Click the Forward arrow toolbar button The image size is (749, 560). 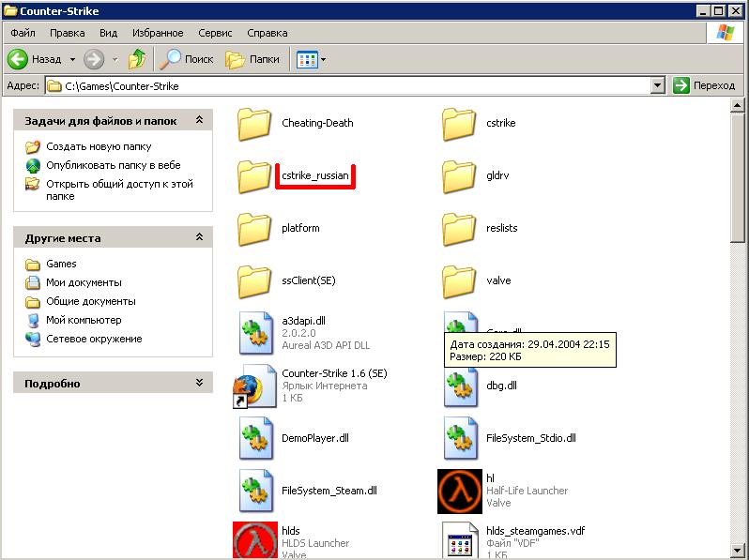[x=94, y=59]
